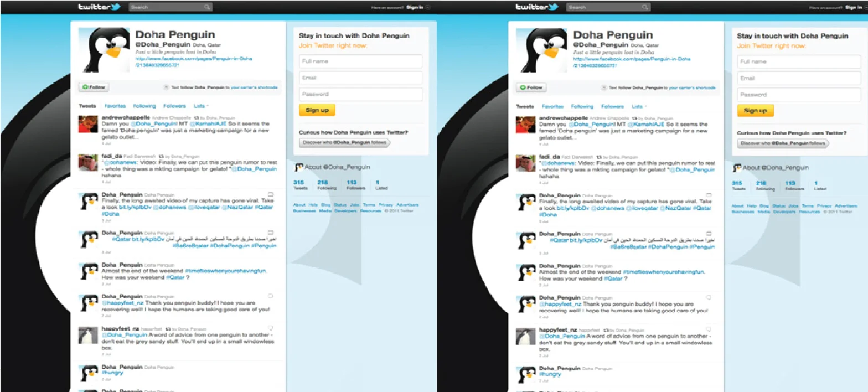Focus the Email field in the left page

pyautogui.click(x=361, y=78)
